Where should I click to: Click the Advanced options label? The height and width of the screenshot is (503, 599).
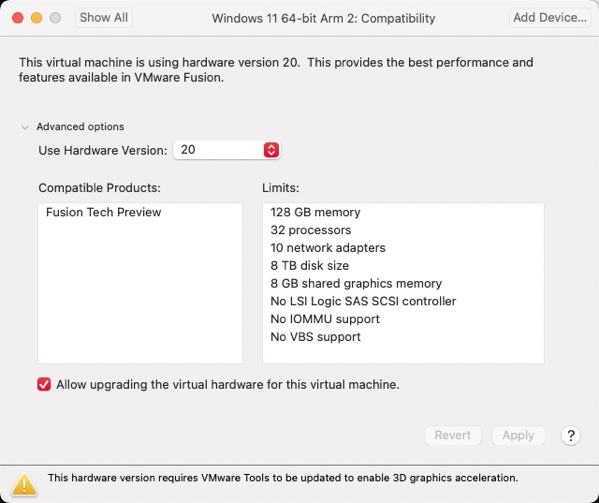(80, 127)
